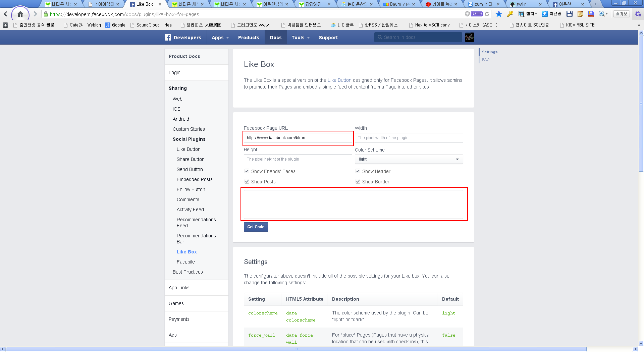Toggle Show Header checkbox
Screen dimensions: 644x352
(x=358, y=171)
